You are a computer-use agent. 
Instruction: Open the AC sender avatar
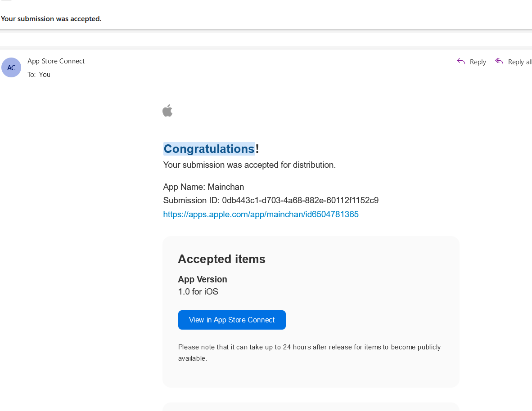click(11, 67)
